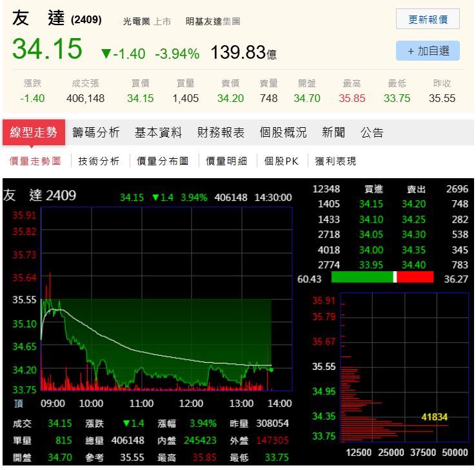Click the 41834 volume label in distribution chart

pyautogui.click(x=435, y=417)
